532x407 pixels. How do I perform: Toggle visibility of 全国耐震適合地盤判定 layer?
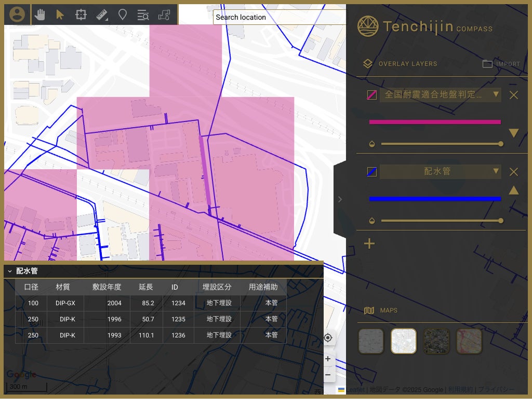click(371, 95)
